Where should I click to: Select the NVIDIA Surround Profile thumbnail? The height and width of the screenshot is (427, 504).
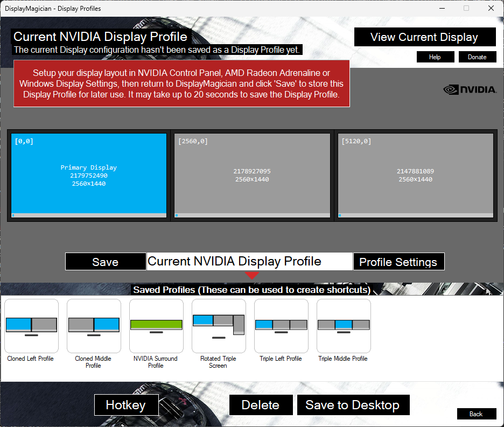[156, 326]
